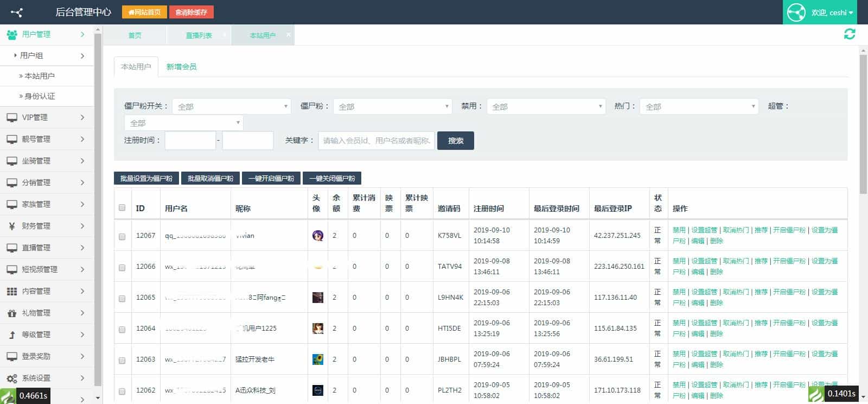Switch to the 直播列表 page tab
The image size is (868, 404).
click(x=199, y=35)
